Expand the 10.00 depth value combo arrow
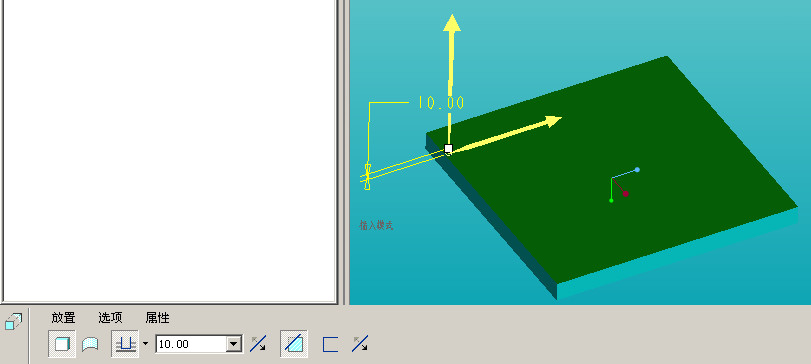Screen dimensions: 811x364 (x=234, y=344)
